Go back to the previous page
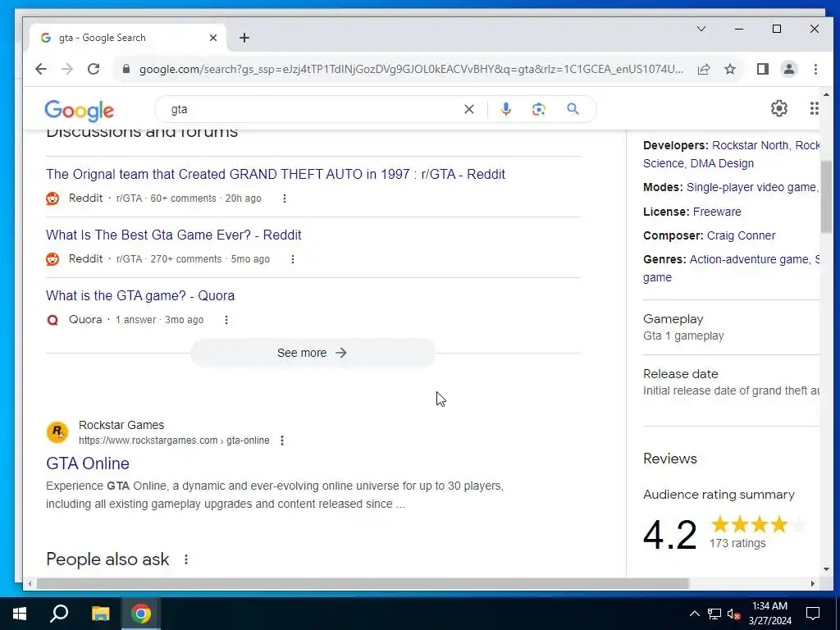The image size is (840, 630). click(41, 69)
